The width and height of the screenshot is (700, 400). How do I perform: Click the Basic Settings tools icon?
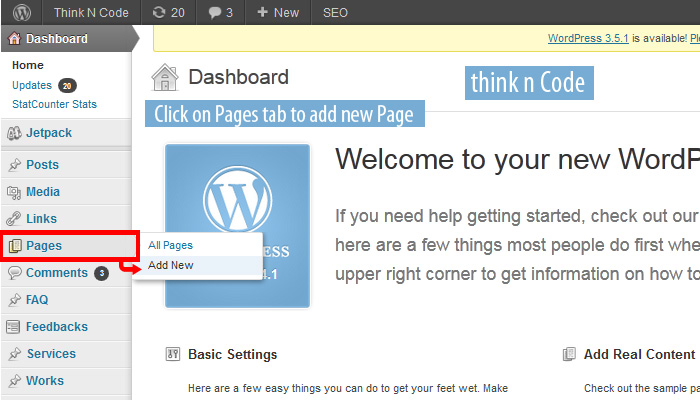(173, 354)
